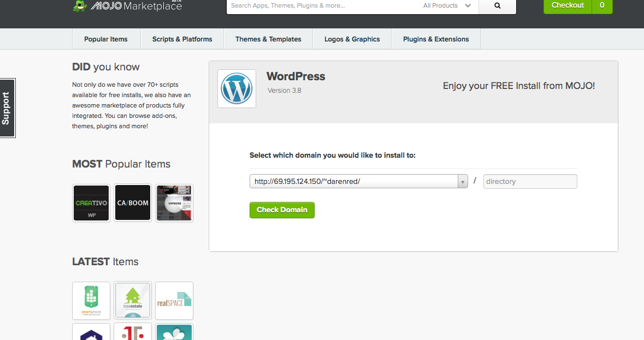Click the search magnifier icon
The height and width of the screenshot is (340, 644).
498,6
